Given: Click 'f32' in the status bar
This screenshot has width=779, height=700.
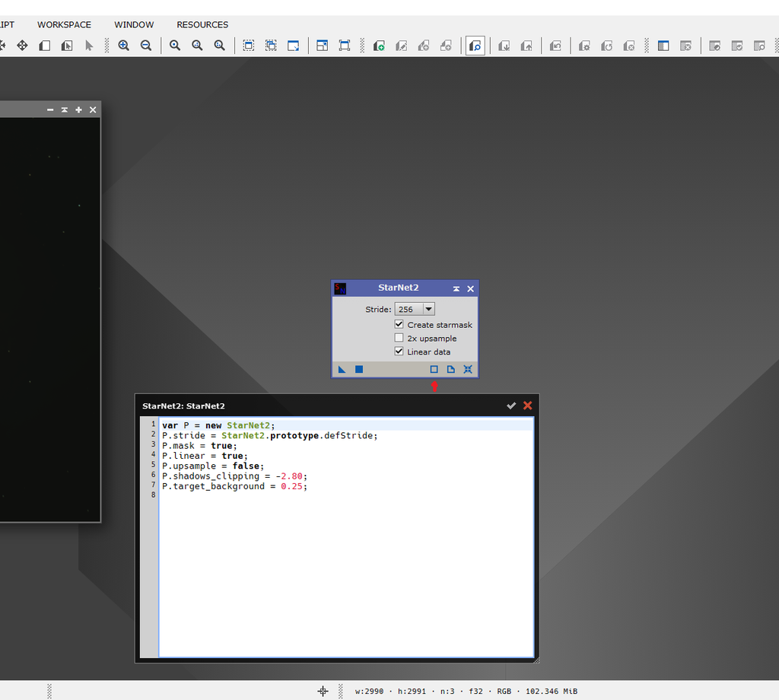Looking at the screenshot, I should (x=475, y=691).
